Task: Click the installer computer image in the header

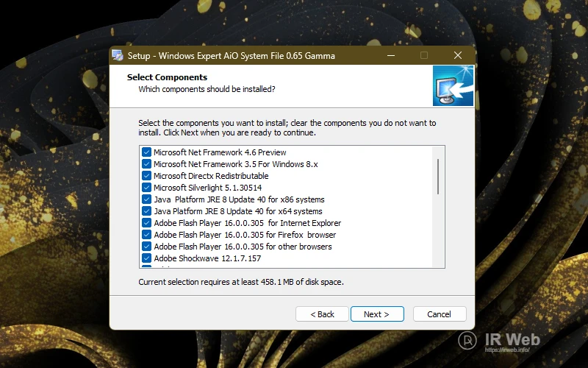Action: click(x=451, y=86)
